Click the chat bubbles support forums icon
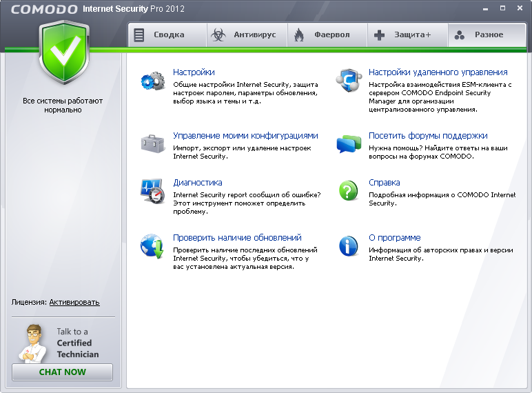532x393 pixels. (x=349, y=144)
